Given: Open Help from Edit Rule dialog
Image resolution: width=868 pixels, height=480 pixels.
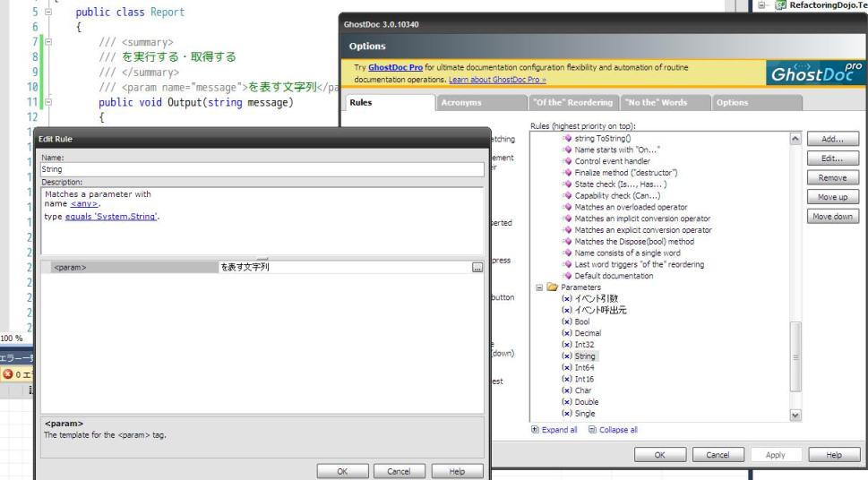Looking at the screenshot, I should tap(457, 472).
